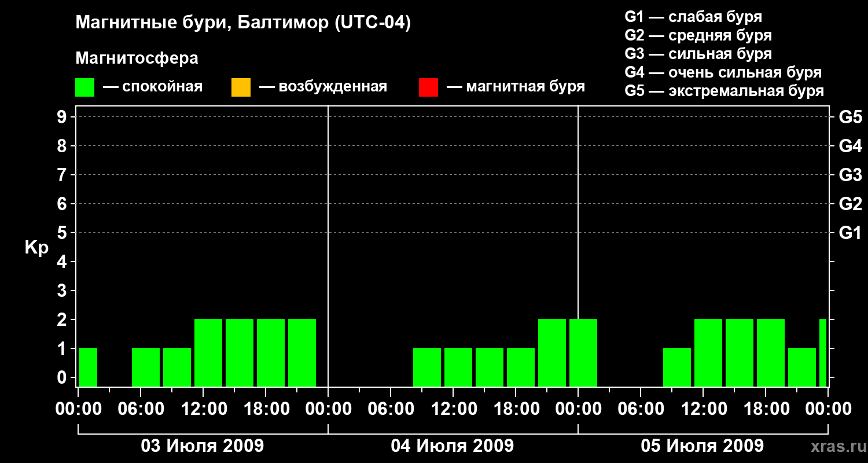
Task: Click the Kp 2 bar starting at 12:00 on 05 Июля
Action: point(708,352)
